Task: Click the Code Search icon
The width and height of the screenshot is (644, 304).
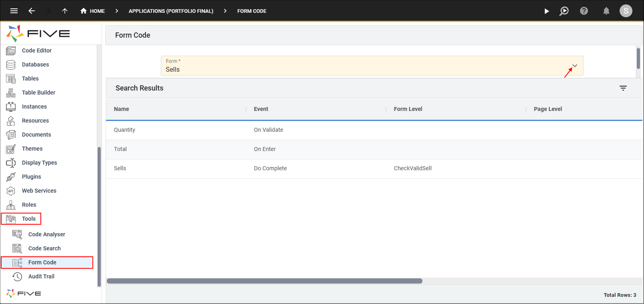Action: (17, 248)
